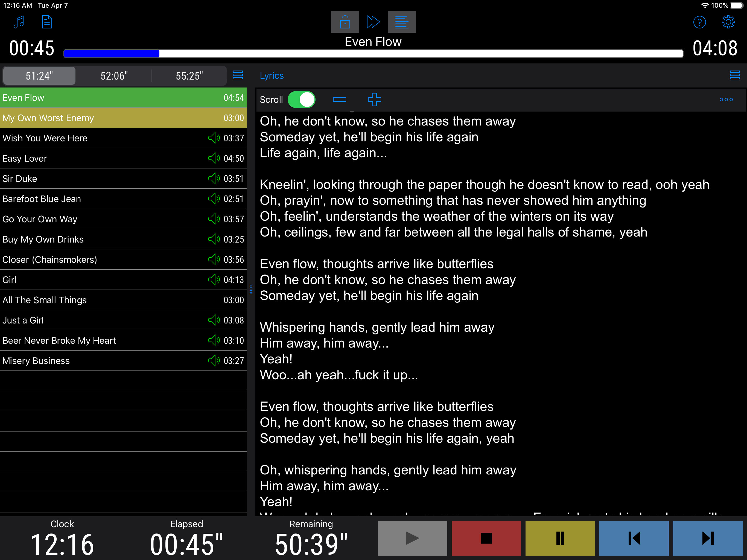Open the music note songs icon
Screen dimensions: 747x560
click(x=19, y=22)
